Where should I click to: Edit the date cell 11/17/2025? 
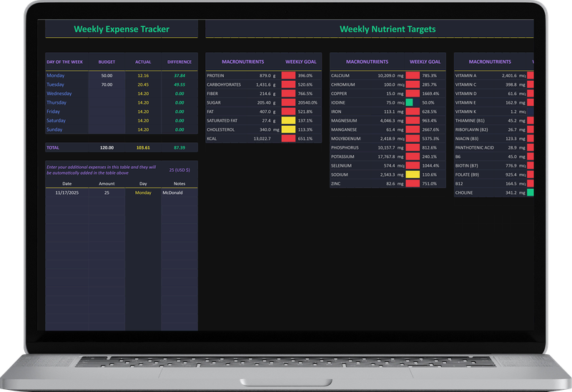pyautogui.click(x=66, y=192)
